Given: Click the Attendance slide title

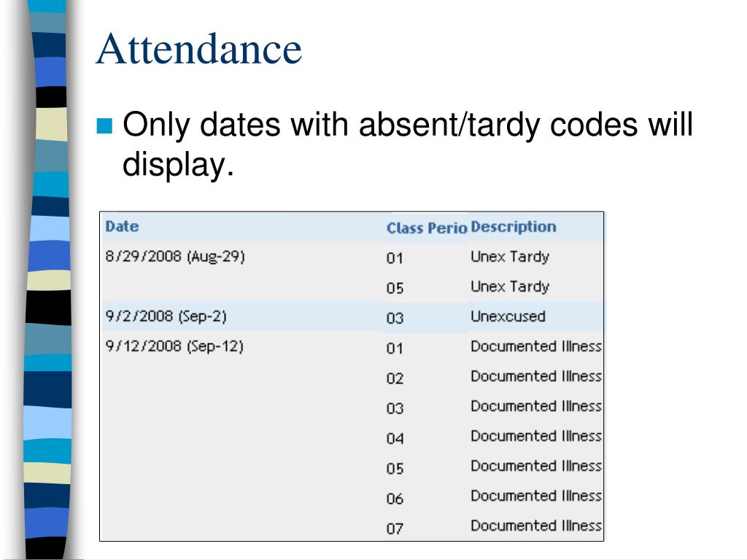Looking at the screenshot, I should click(x=199, y=49).
